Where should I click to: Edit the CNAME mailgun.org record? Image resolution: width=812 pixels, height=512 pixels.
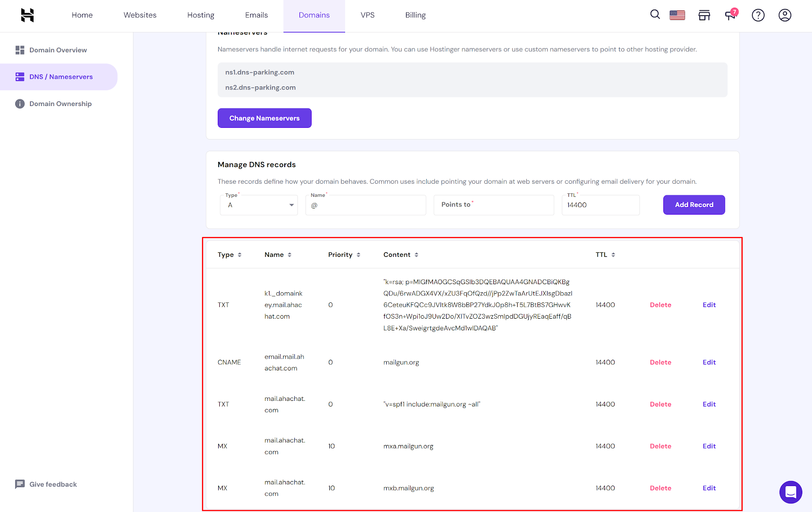click(x=709, y=362)
